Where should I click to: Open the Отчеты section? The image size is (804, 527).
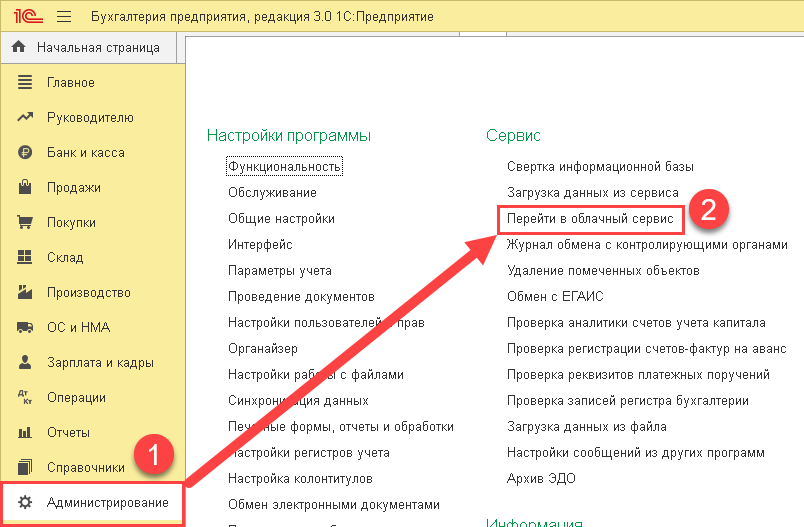(x=68, y=433)
